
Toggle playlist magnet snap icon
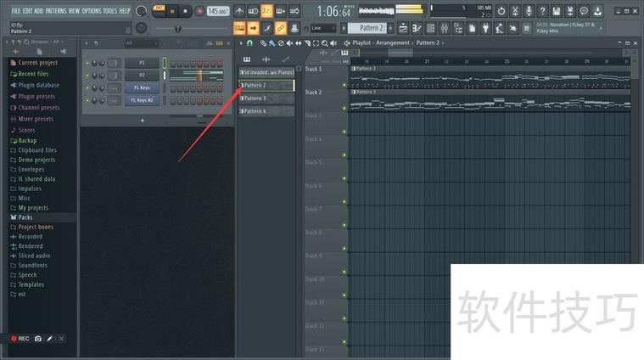tap(249, 42)
